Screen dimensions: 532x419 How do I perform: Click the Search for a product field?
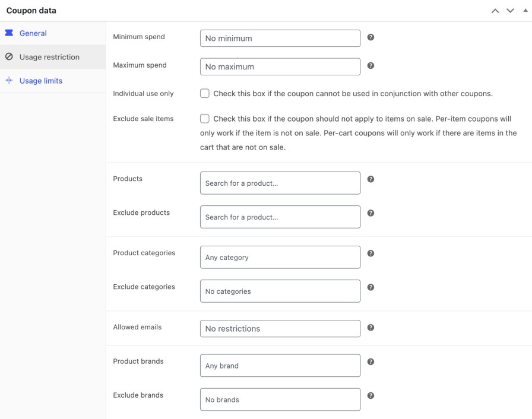pos(279,183)
